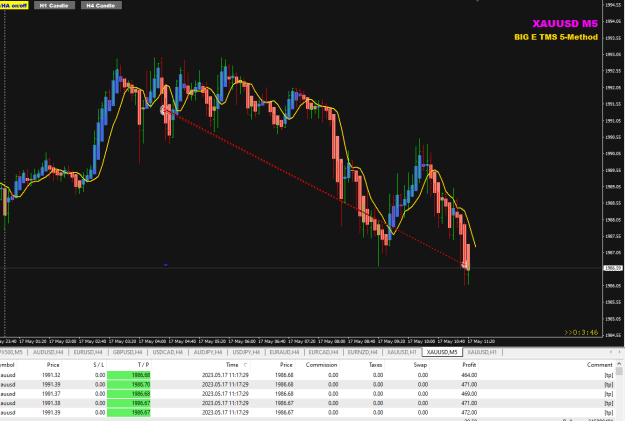Select the active XAUUSD,M5 chart tab
625x421 pixels.
point(442,352)
